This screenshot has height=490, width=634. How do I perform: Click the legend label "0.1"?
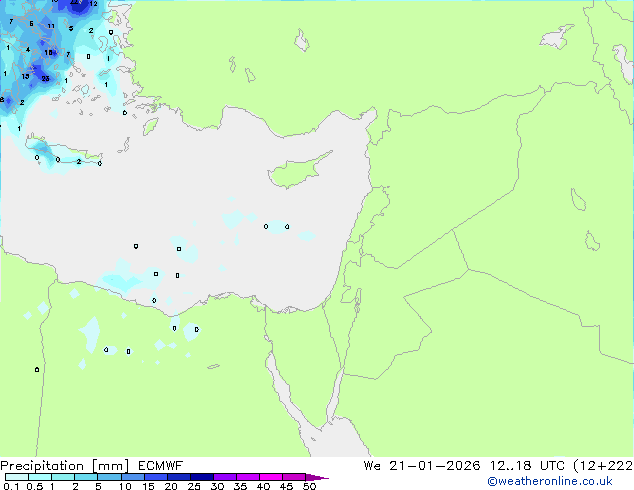pos(11,486)
